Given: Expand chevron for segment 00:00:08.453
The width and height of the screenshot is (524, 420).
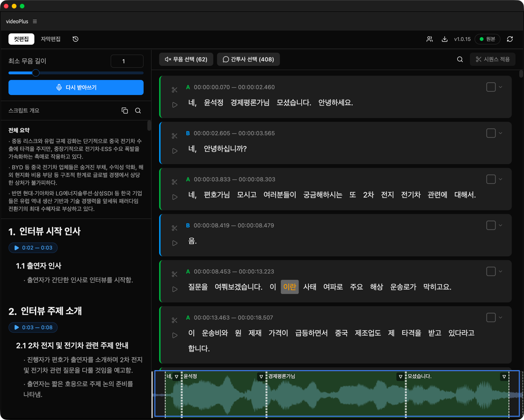Looking at the screenshot, I should (500, 271).
